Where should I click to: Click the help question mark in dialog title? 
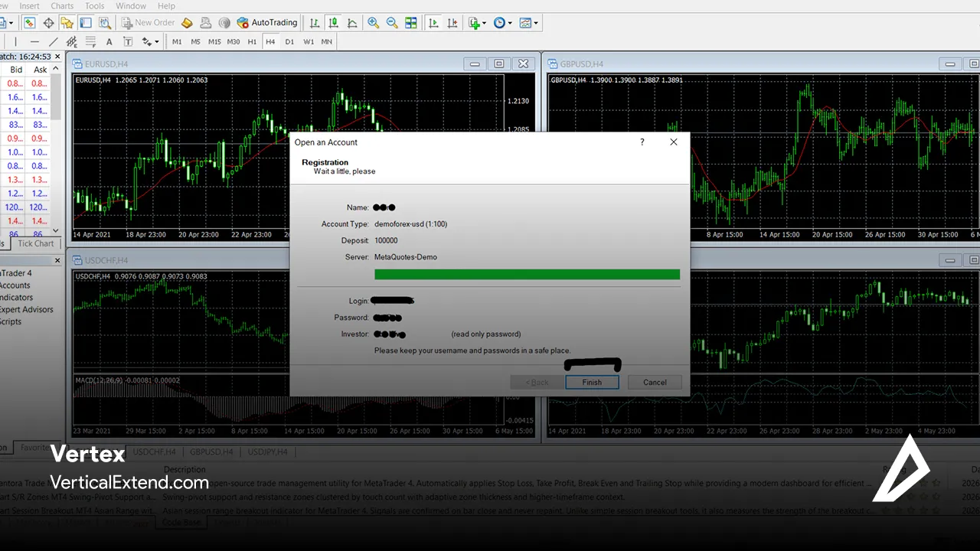(642, 142)
